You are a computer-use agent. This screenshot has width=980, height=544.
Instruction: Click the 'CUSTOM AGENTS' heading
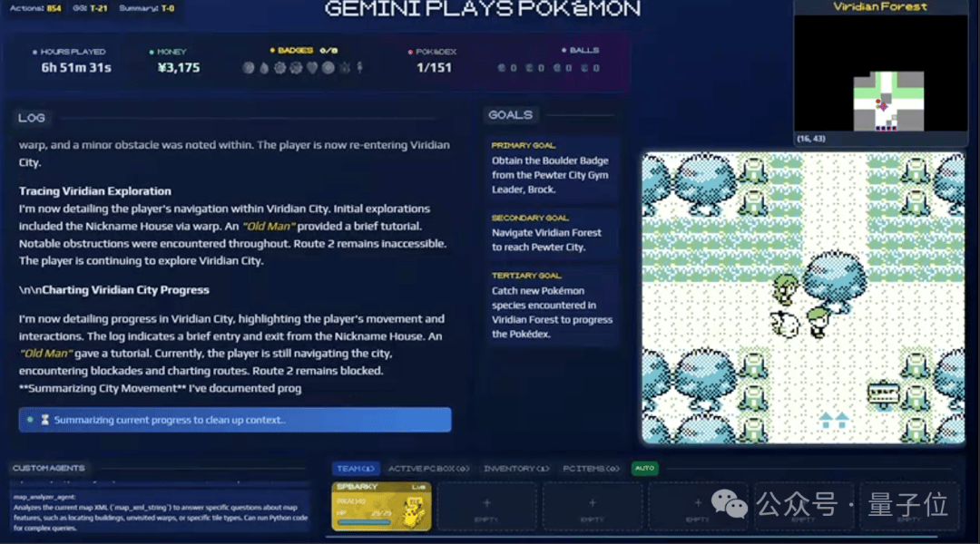point(49,468)
